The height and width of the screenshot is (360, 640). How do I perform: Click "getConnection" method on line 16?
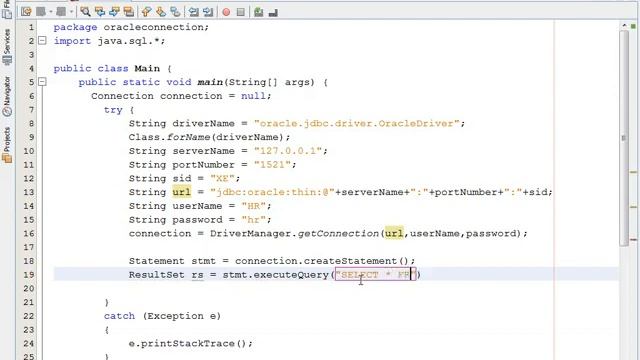point(338,233)
